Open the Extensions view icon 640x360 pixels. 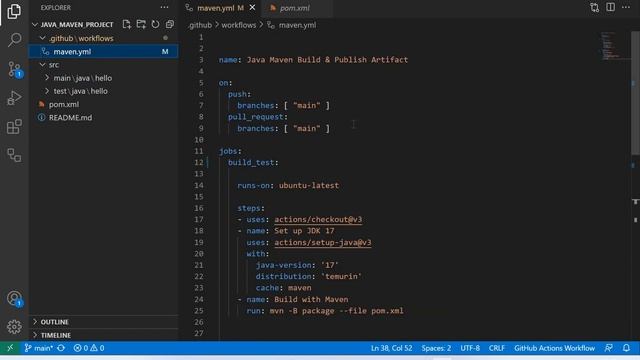point(14,127)
